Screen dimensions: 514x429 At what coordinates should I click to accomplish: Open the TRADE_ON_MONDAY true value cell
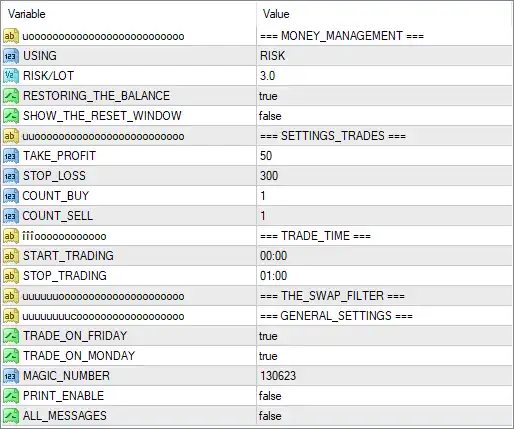384,356
